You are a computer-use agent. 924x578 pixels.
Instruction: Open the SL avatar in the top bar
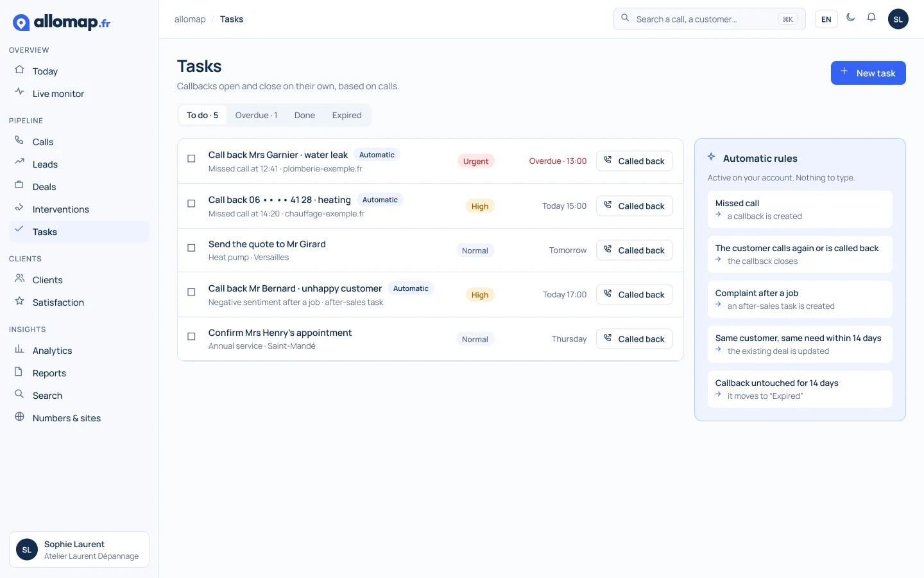click(898, 19)
